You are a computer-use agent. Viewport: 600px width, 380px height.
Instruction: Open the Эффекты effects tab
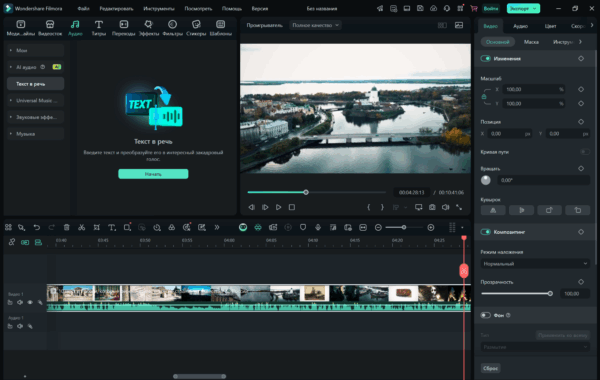148,28
